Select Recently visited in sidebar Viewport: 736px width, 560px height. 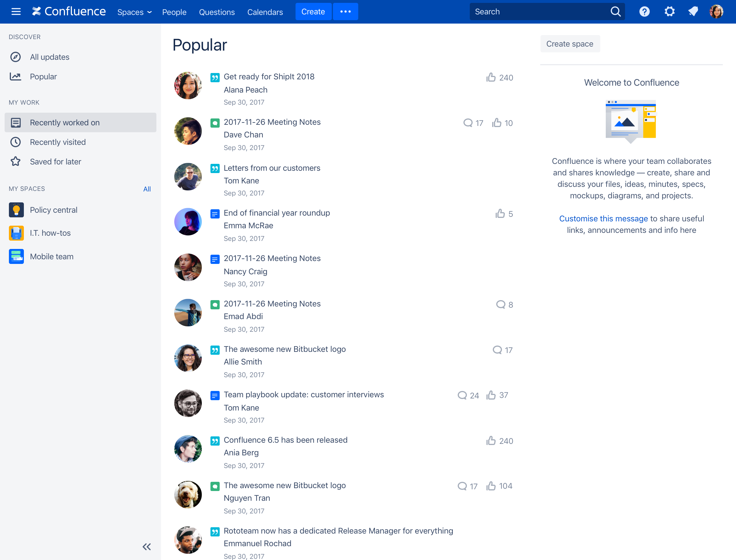[80, 142]
